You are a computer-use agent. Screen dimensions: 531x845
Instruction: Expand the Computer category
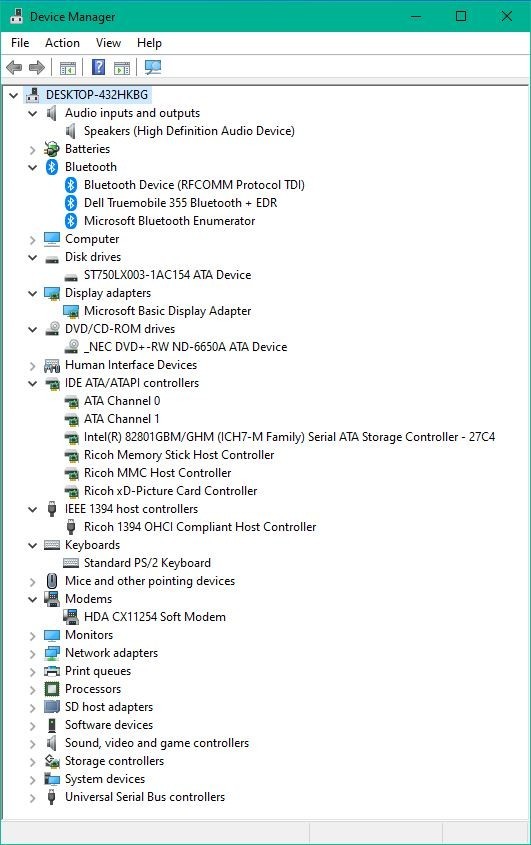click(x=32, y=240)
